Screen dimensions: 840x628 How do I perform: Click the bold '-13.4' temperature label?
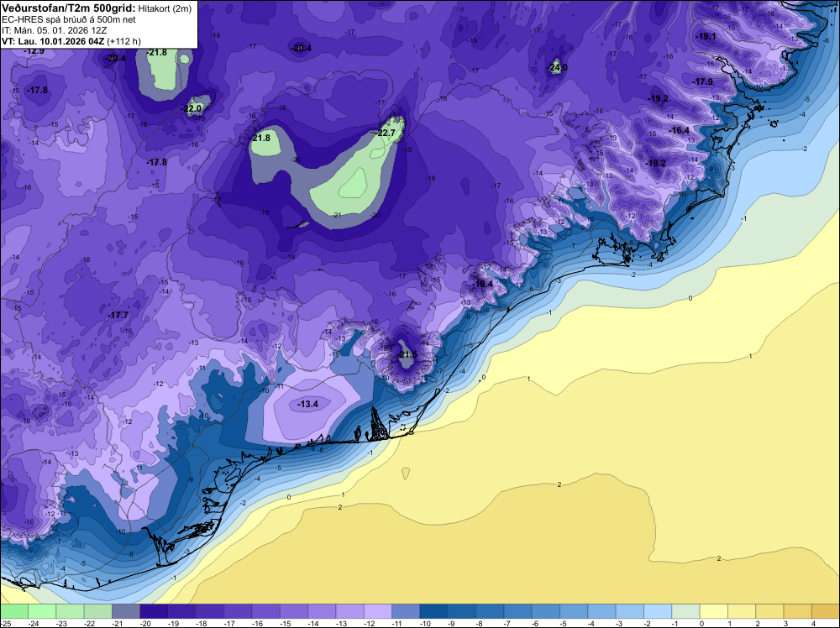coord(307,404)
